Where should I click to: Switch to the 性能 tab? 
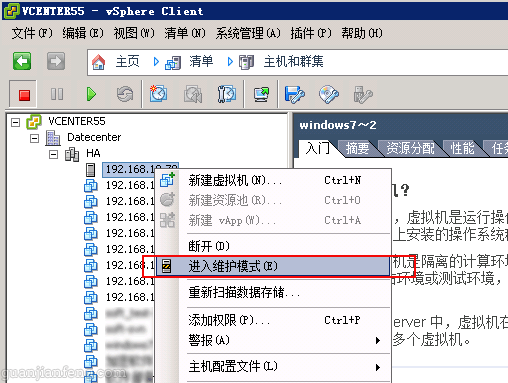pyautogui.click(x=462, y=148)
